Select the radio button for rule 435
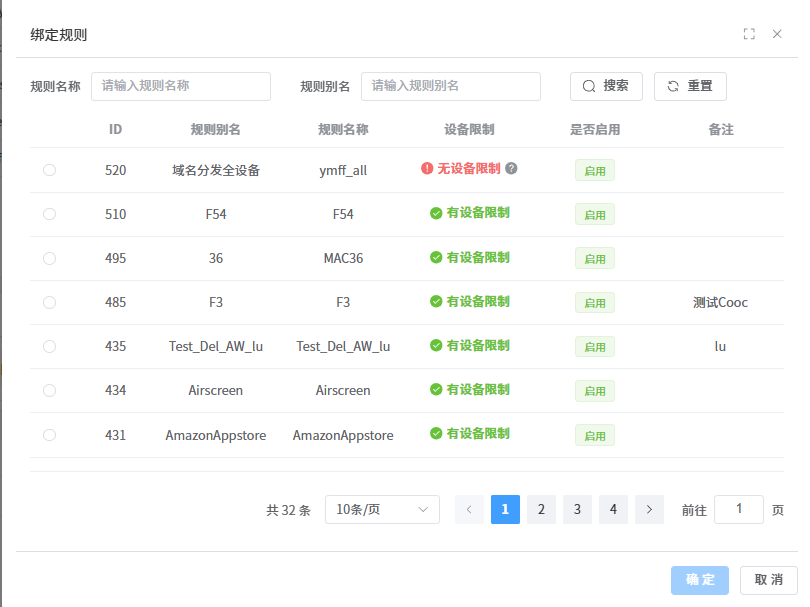Screen dimensions: 810x607 pos(50,346)
